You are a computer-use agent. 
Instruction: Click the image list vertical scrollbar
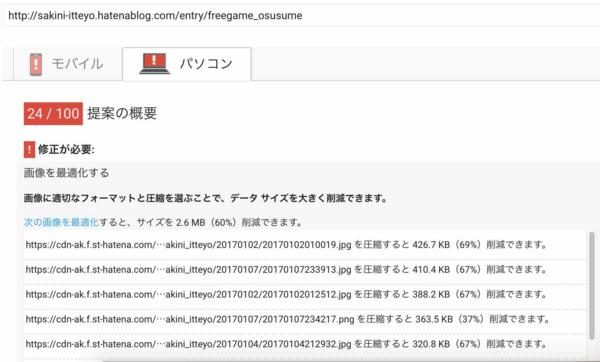point(592,285)
